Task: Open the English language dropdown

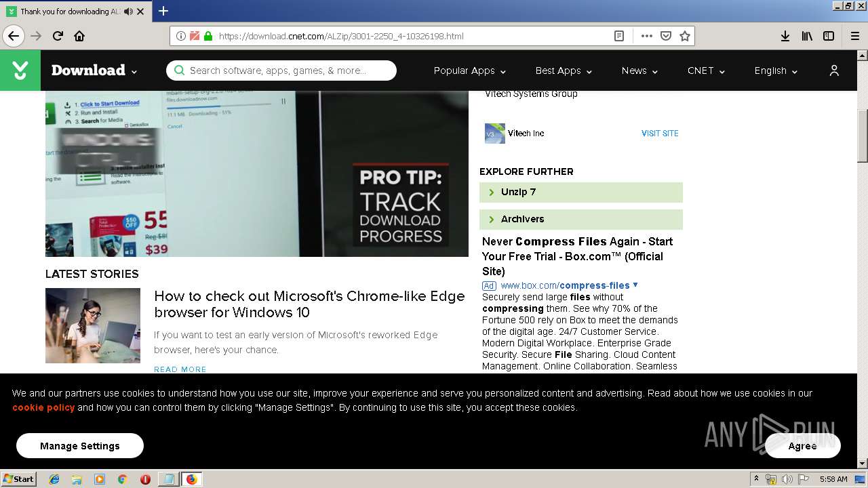Action: click(x=776, y=70)
